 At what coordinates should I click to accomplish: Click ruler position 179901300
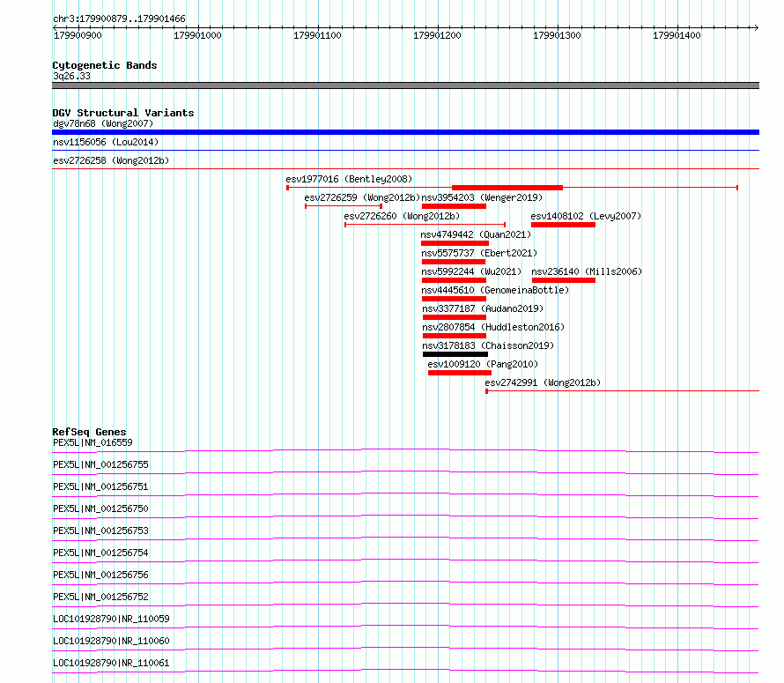(557, 35)
